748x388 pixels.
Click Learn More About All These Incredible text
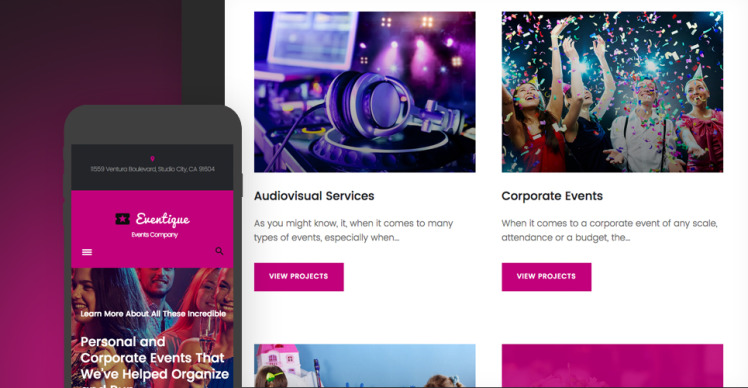tap(153, 314)
